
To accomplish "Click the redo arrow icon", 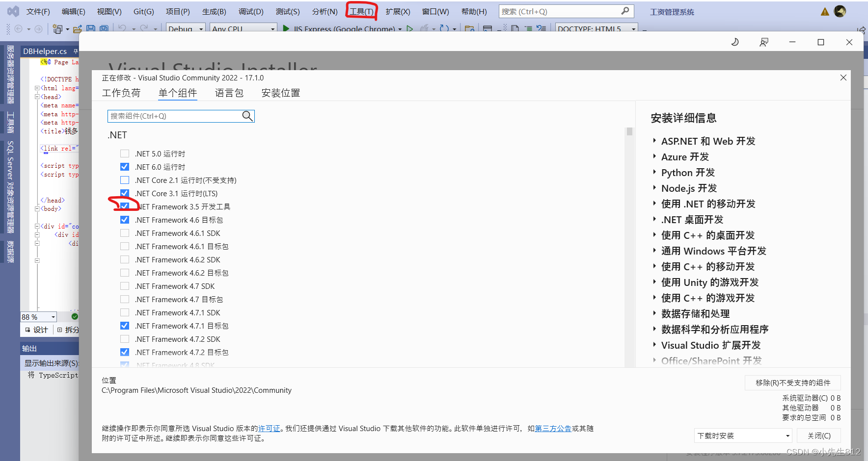I will (x=144, y=28).
